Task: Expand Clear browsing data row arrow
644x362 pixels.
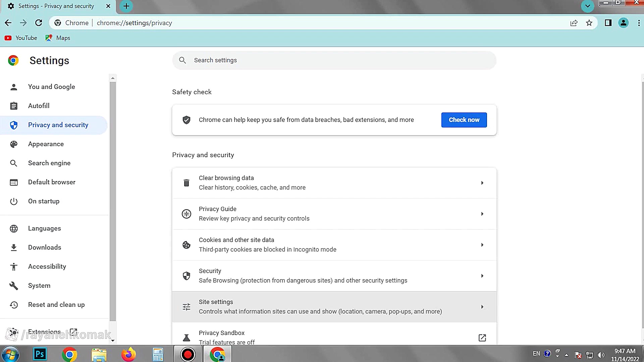Action: tap(482, 183)
